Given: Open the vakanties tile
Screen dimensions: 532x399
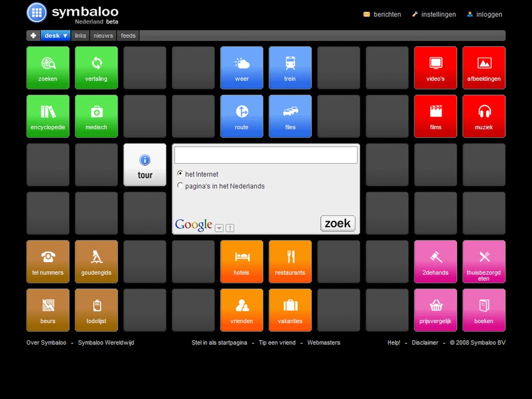Looking at the screenshot, I should 290,310.
